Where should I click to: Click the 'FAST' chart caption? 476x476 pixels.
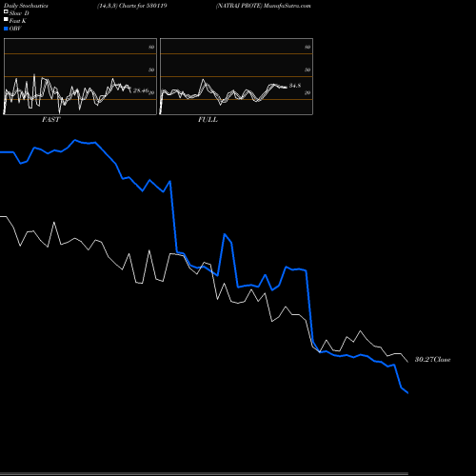coord(50,120)
